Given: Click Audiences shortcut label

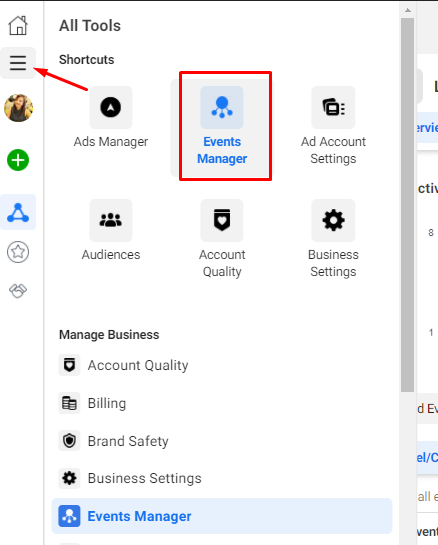Looking at the screenshot, I should [x=111, y=255].
